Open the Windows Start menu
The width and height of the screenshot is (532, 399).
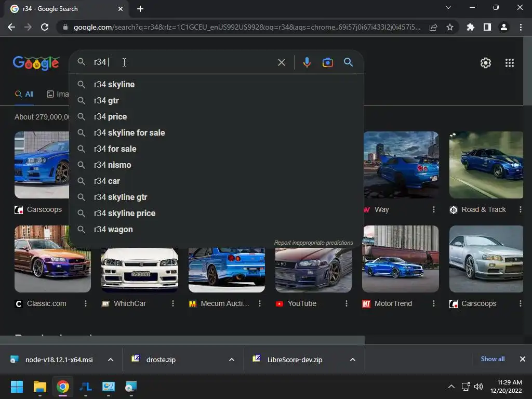pos(17,387)
